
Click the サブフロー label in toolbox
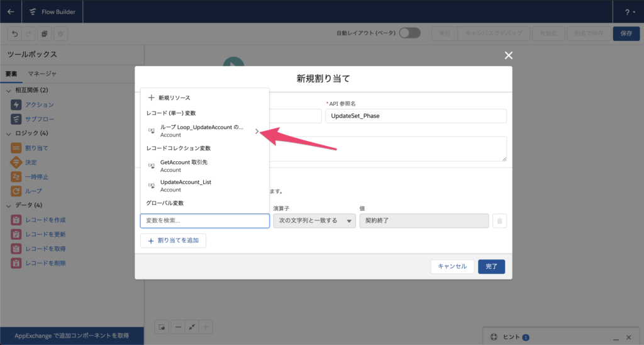coord(40,119)
